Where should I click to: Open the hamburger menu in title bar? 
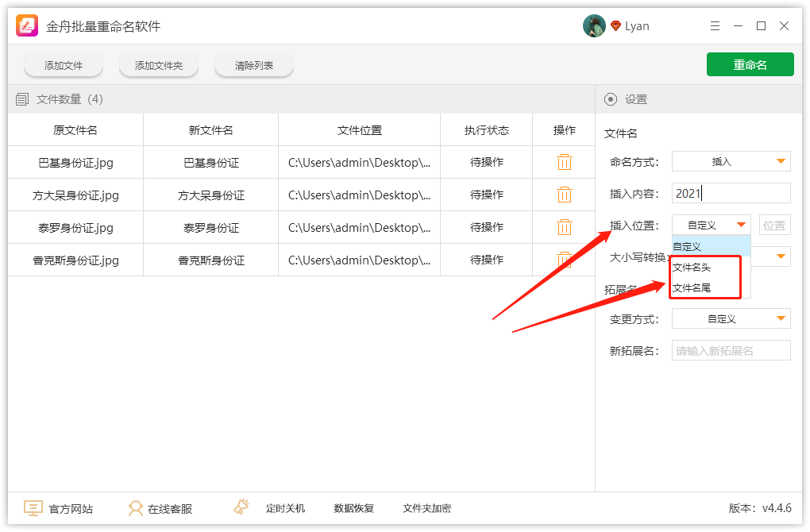click(715, 25)
